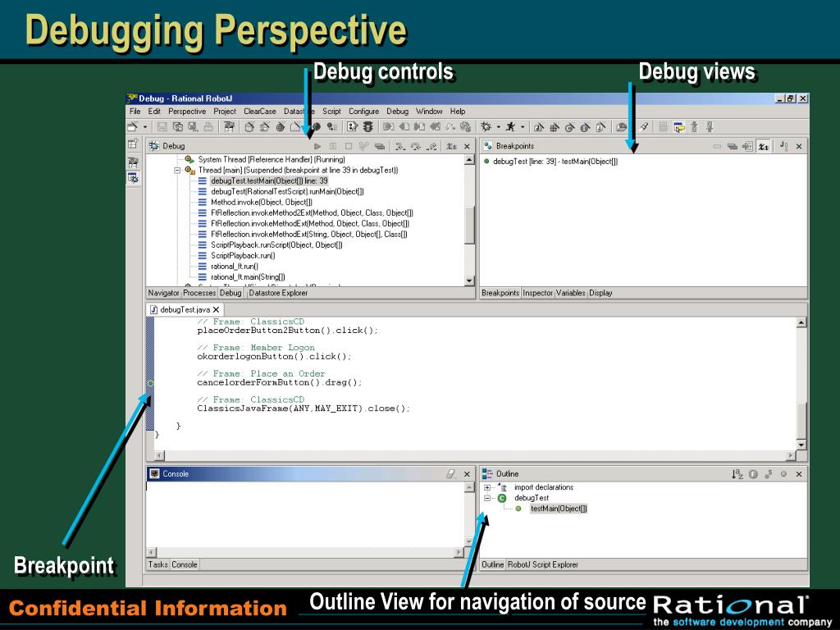
Task: Open the dropdown arrow next to New icon
Action: [x=145, y=127]
